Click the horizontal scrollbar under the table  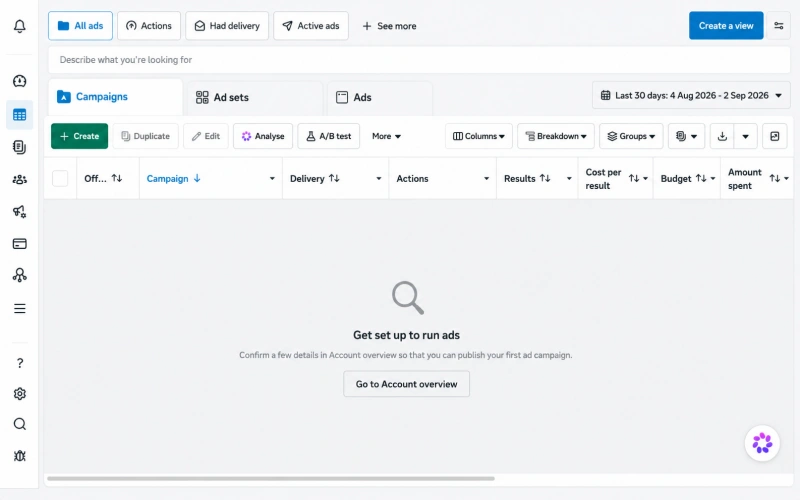tap(270, 479)
